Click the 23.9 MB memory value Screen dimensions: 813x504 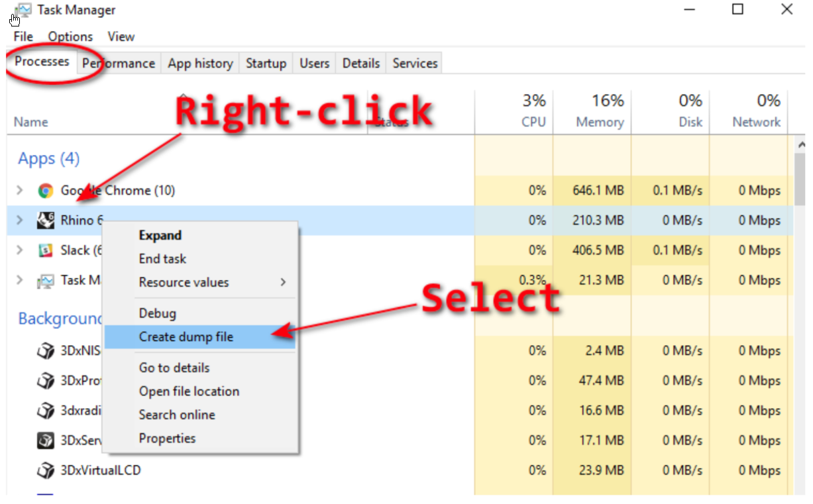[603, 471]
